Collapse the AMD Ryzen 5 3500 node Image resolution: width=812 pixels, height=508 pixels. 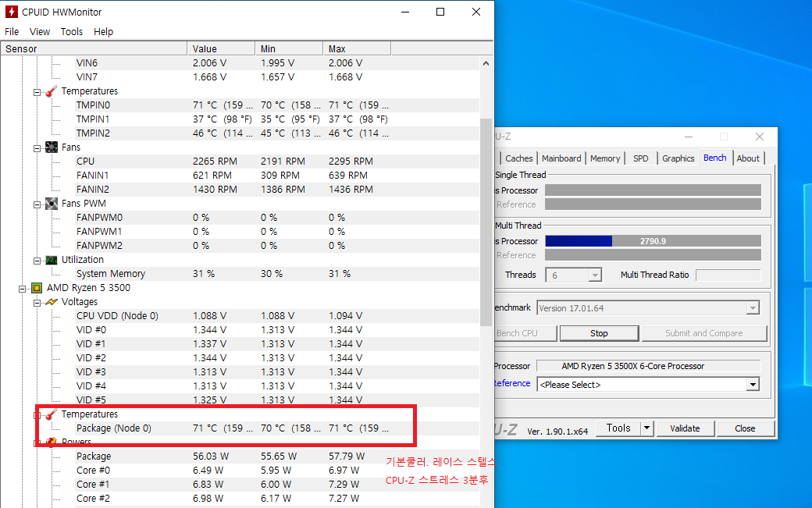23,289
